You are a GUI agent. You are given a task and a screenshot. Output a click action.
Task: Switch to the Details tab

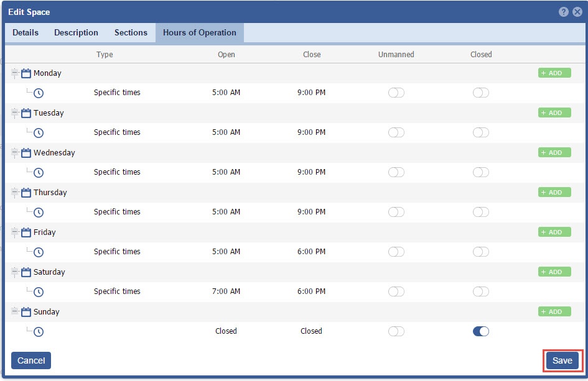pos(26,33)
